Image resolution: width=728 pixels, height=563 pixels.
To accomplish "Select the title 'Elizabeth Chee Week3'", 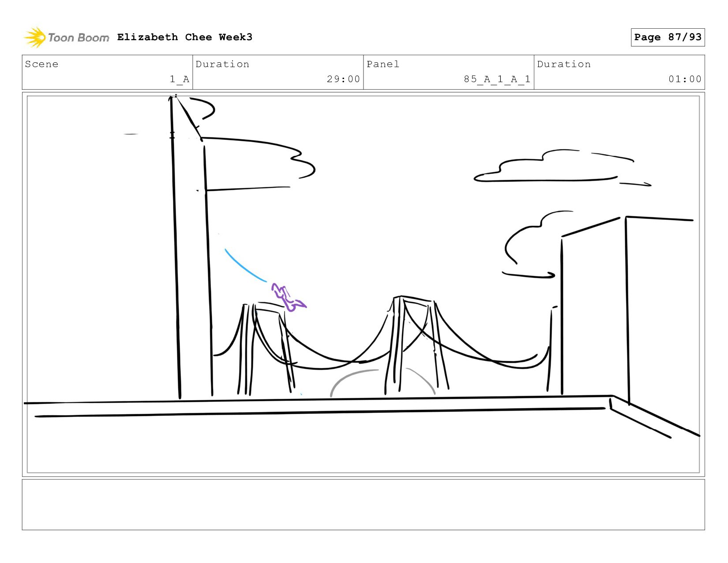I will coord(185,37).
